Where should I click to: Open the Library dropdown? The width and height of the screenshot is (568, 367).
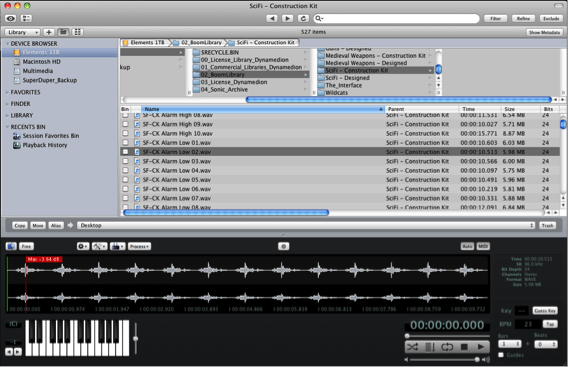pyautogui.click(x=23, y=32)
